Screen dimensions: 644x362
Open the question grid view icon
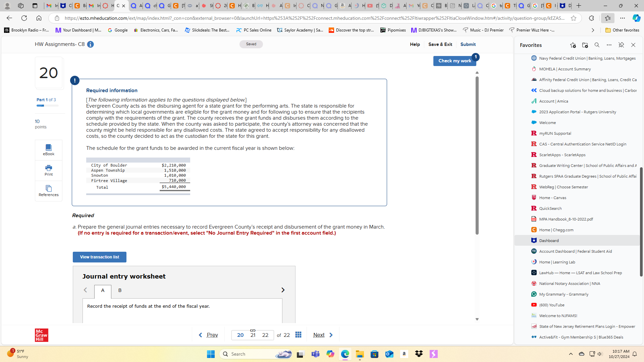coord(298,335)
